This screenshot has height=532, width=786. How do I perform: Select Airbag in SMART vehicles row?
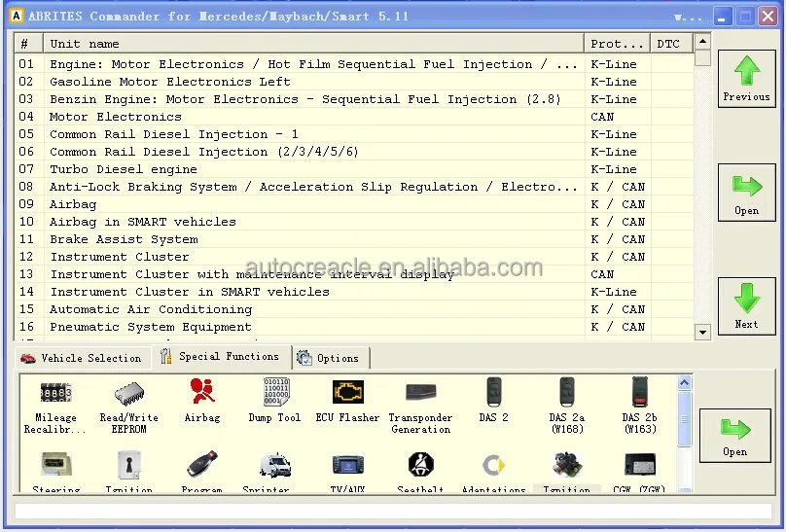pyautogui.click(x=354, y=222)
